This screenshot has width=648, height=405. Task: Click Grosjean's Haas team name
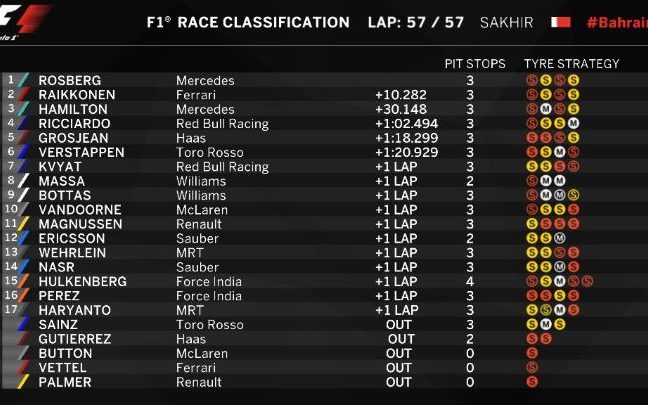191,138
